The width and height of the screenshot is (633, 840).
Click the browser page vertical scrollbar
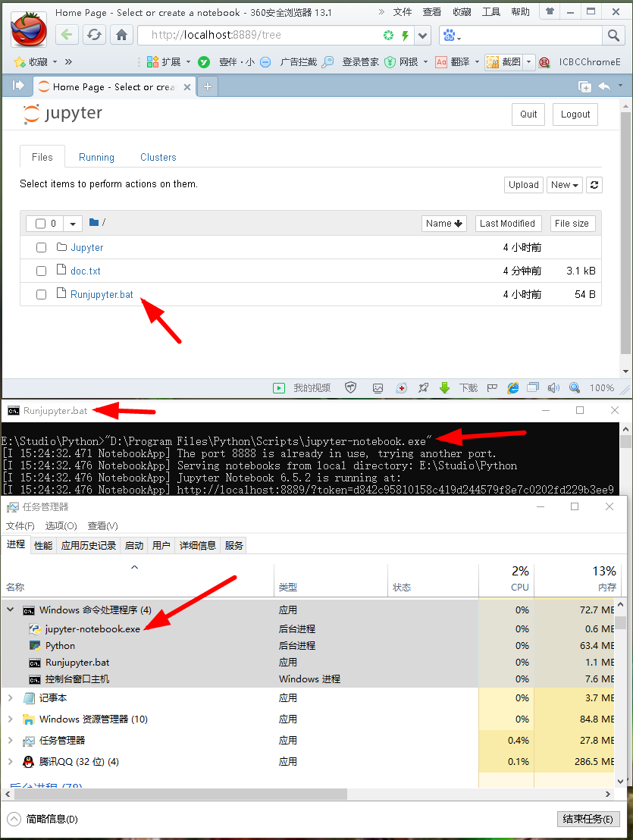625,233
